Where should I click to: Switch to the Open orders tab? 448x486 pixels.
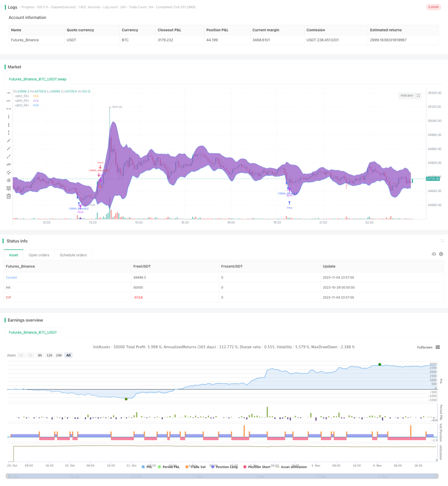(39, 255)
